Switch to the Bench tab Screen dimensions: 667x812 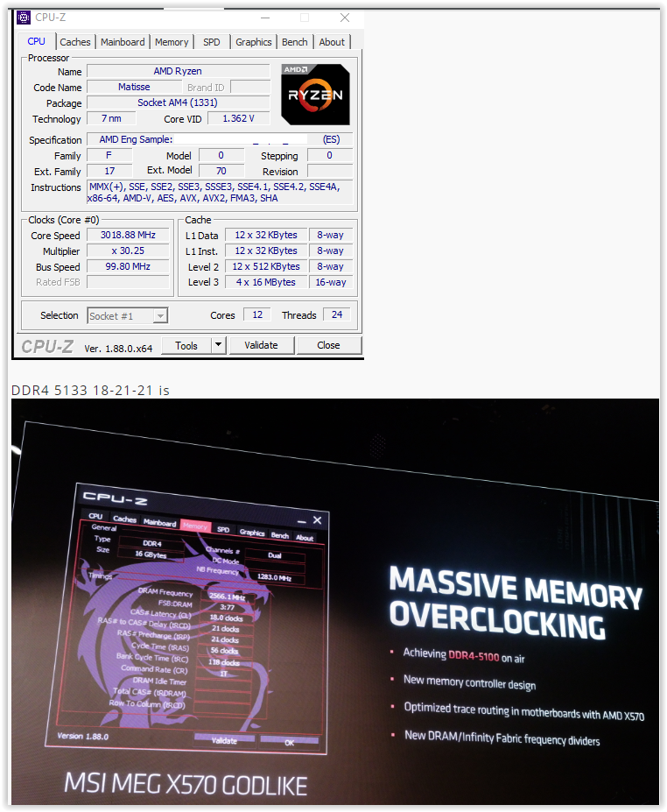(294, 42)
